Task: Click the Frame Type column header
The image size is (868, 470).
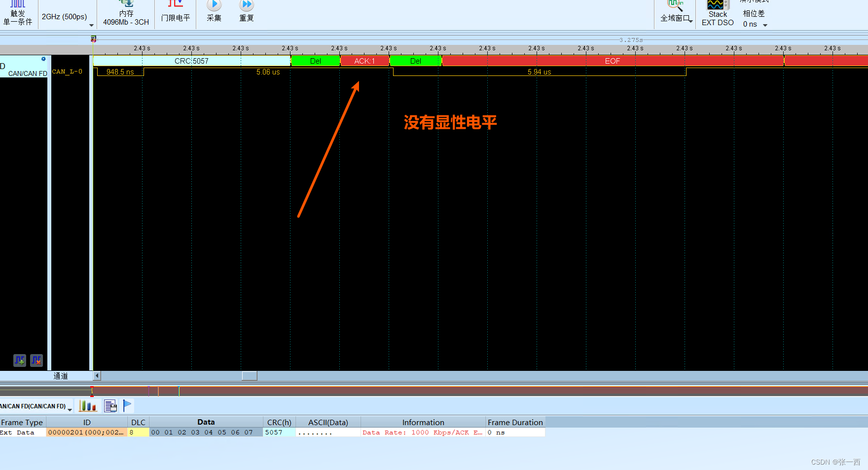Action: 22,422
